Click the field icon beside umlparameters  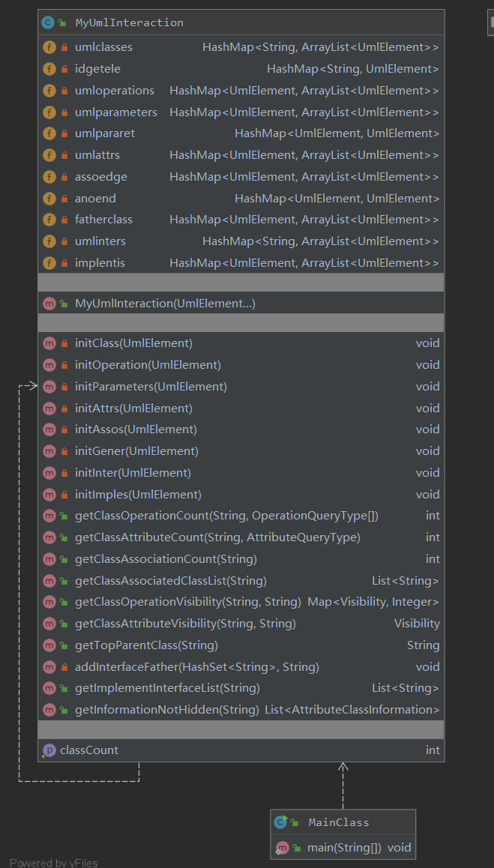49,112
